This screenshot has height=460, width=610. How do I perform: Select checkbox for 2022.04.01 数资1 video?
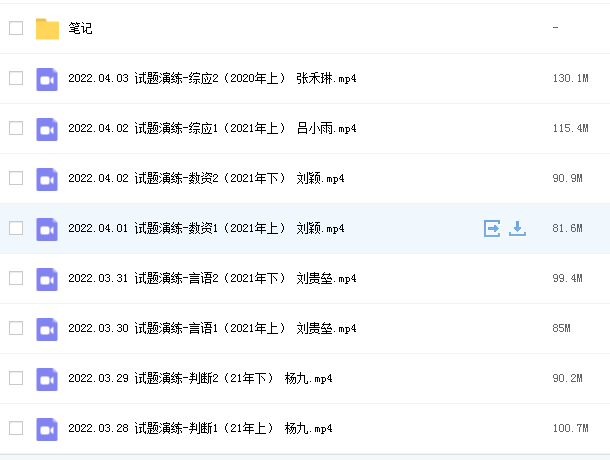click(16, 228)
